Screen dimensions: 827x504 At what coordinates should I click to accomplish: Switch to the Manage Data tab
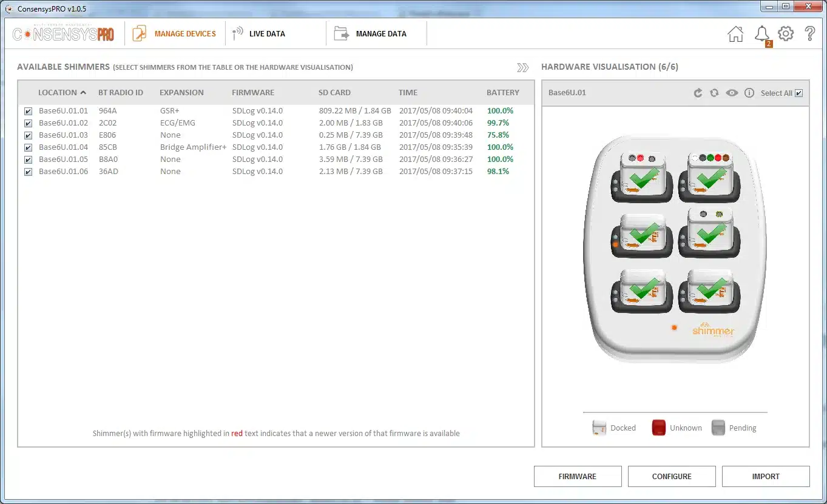(x=371, y=34)
